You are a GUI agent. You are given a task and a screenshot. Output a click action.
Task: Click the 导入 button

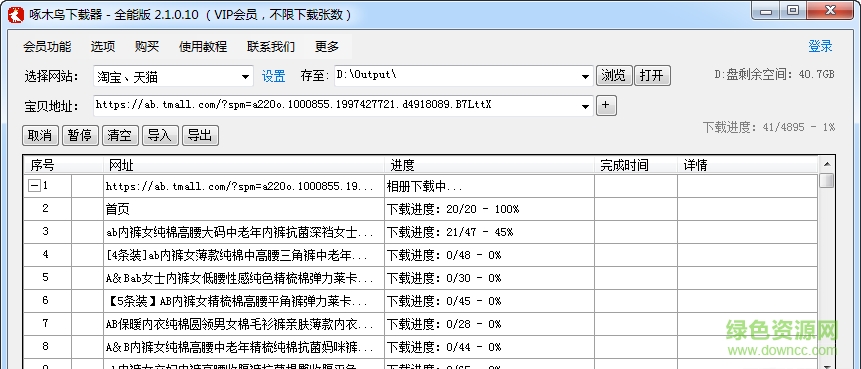coord(160,136)
